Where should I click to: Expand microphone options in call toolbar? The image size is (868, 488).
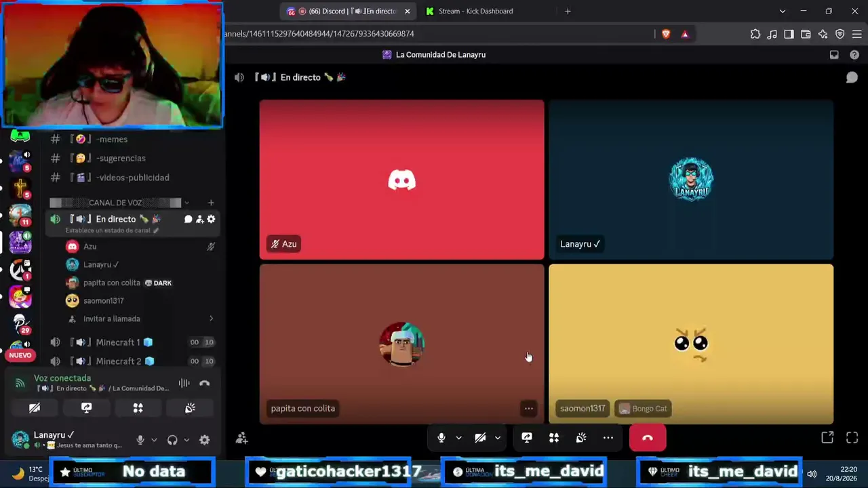point(458,438)
